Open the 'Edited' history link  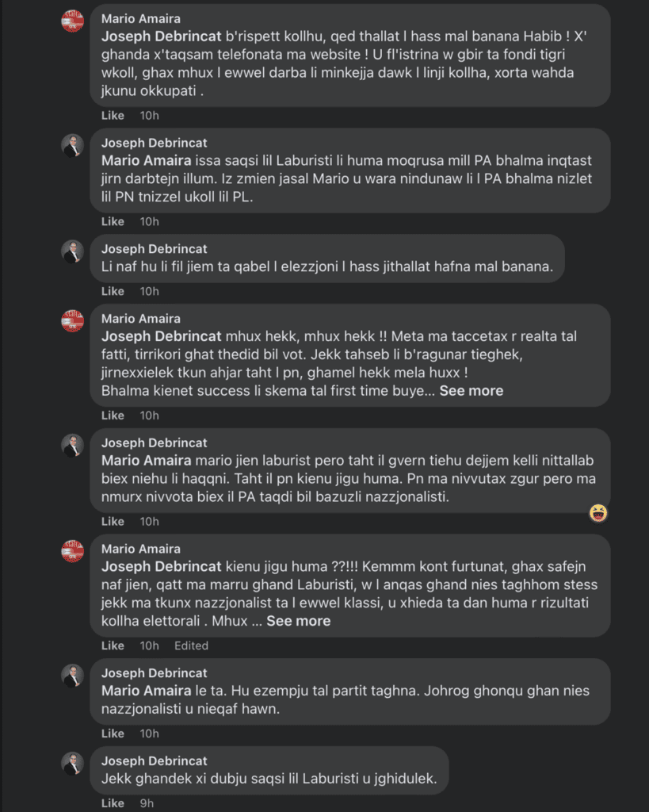tap(191, 645)
